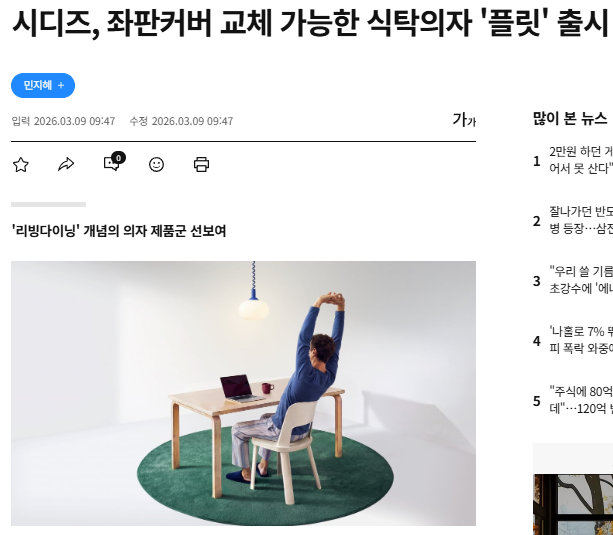The image size is (613, 535).
Task: Click the print article icon
Action: [x=201, y=164]
